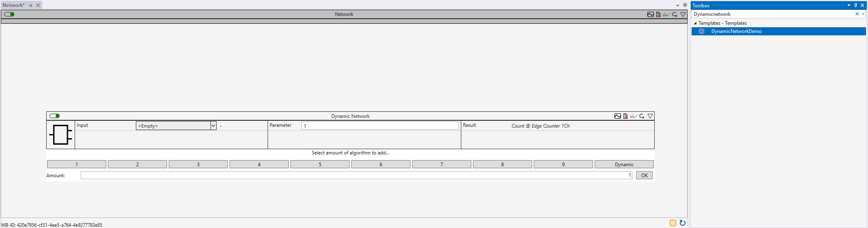Click the waveform icon in Dynamic Network header

coord(618,116)
